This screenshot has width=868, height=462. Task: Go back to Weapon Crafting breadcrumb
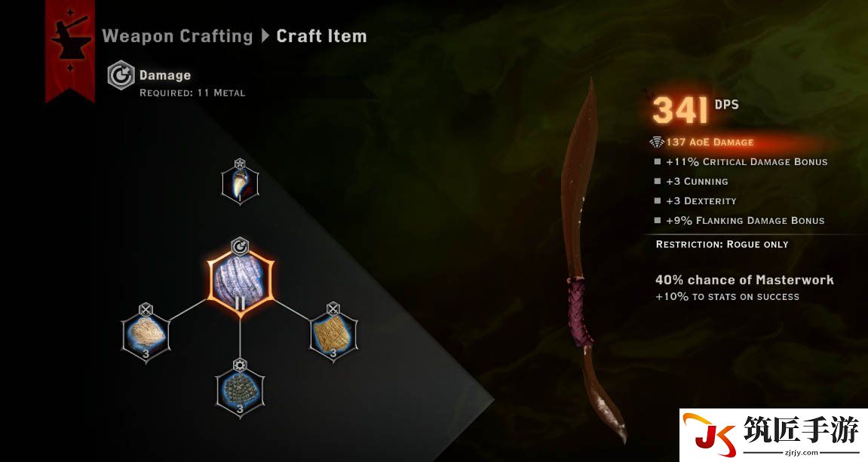point(178,36)
